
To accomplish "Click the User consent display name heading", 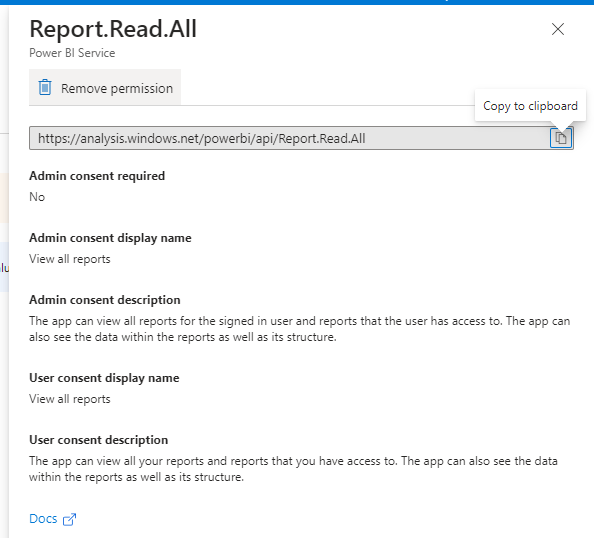I will (104, 378).
